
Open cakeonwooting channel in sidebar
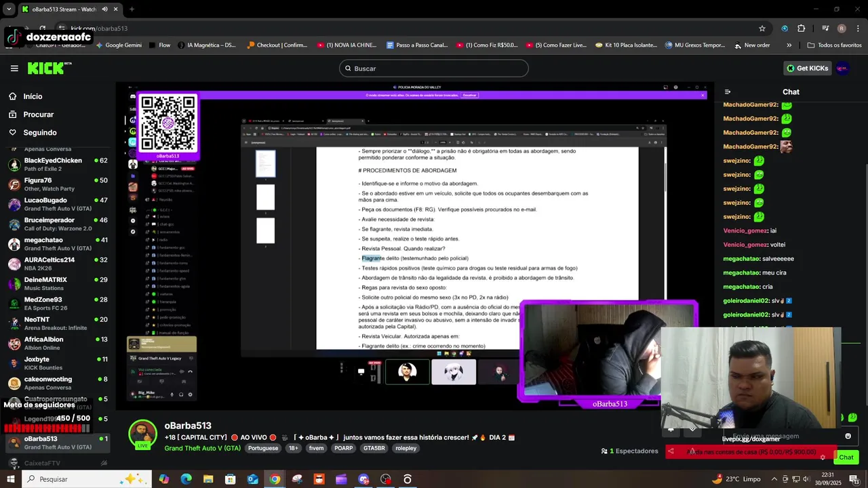pos(57,383)
